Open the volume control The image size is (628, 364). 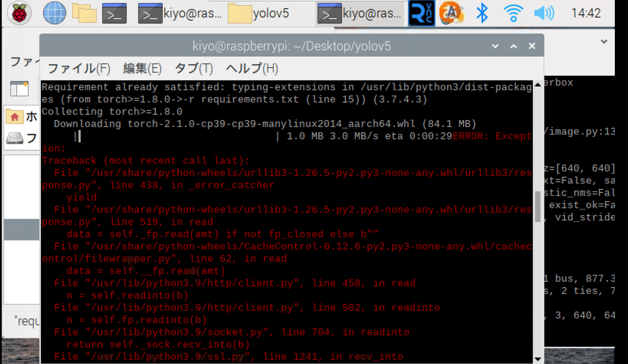[545, 13]
